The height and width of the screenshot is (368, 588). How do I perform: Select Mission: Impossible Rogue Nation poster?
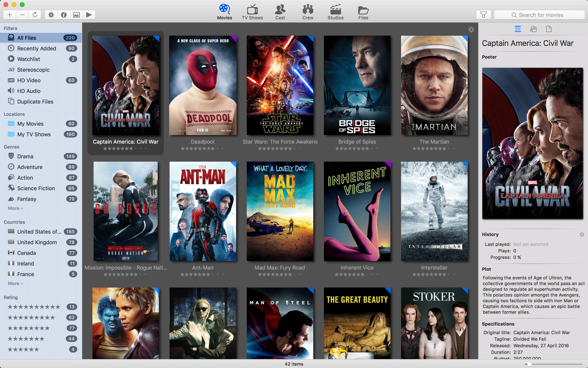tap(125, 211)
